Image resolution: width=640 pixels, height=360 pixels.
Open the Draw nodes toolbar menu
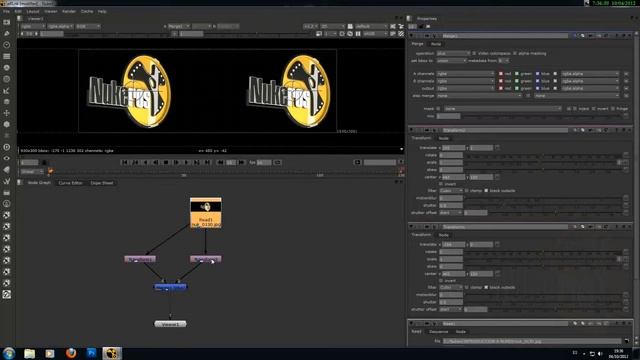click(7, 33)
